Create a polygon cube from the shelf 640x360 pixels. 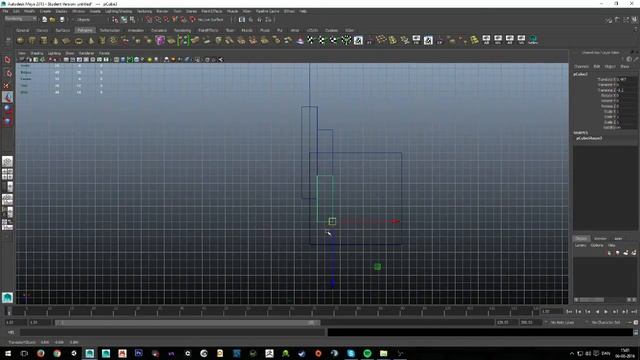32,40
